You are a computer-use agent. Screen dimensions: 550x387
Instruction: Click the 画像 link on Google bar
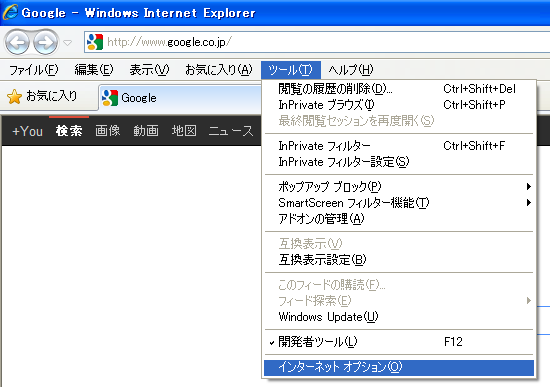[x=107, y=131]
